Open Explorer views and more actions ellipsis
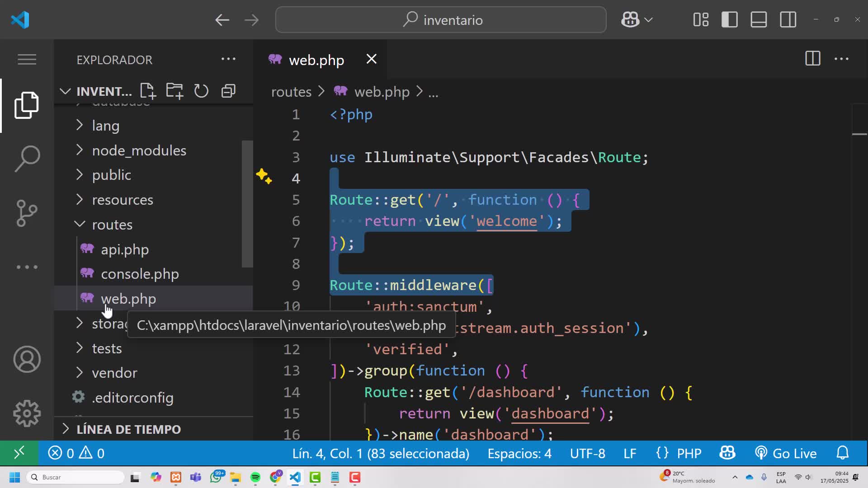The height and width of the screenshot is (488, 868). pyautogui.click(x=228, y=59)
